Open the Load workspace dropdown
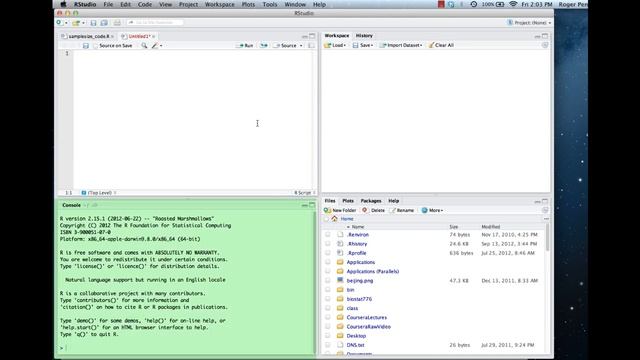The height and width of the screenshot is (360, 640). (335, 45)
